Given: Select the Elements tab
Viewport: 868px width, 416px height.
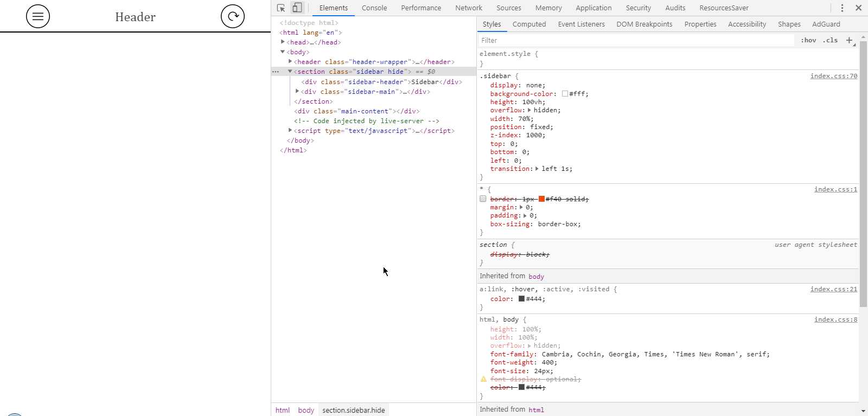Looking at the screenshot, I should (334, 8).
